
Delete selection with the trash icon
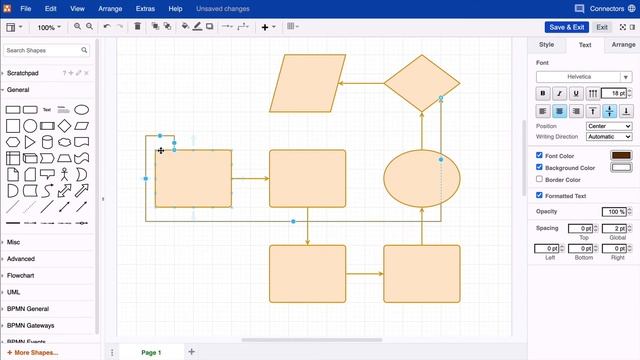[138, 27]
